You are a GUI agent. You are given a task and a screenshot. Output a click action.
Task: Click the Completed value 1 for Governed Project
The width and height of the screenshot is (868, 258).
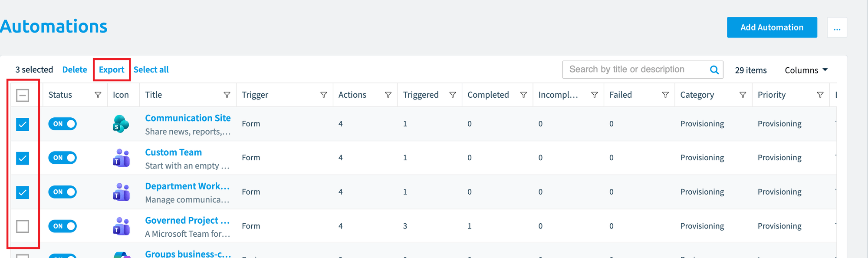[470, 226]
